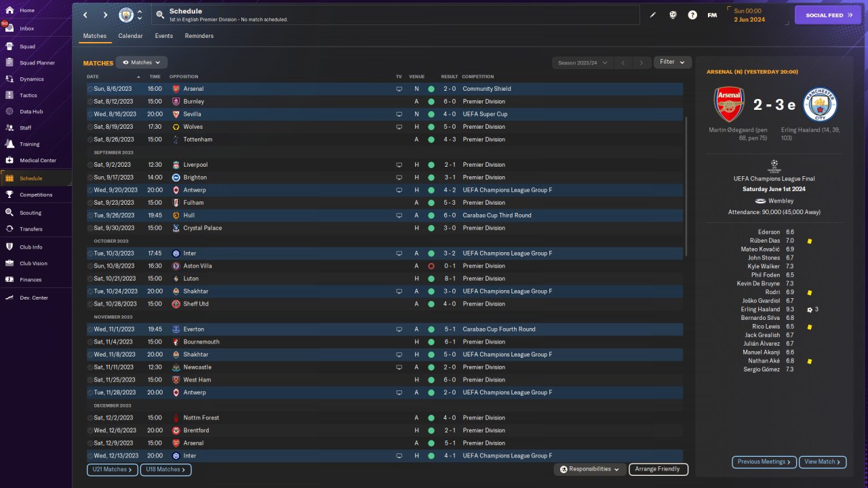Open Club Vision in the sidebar
Screen dimensions: 868x488
[x=36, y=263]
